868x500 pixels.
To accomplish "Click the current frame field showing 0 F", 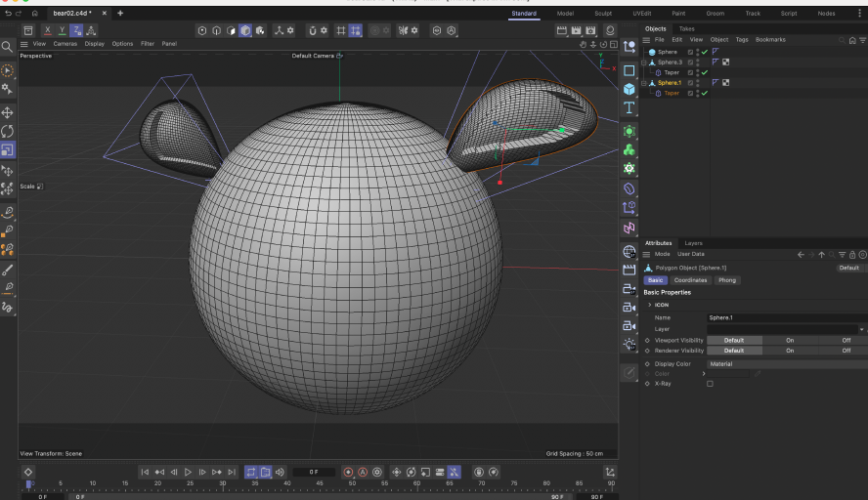I will pyautogui.click(x=314, y=472).
